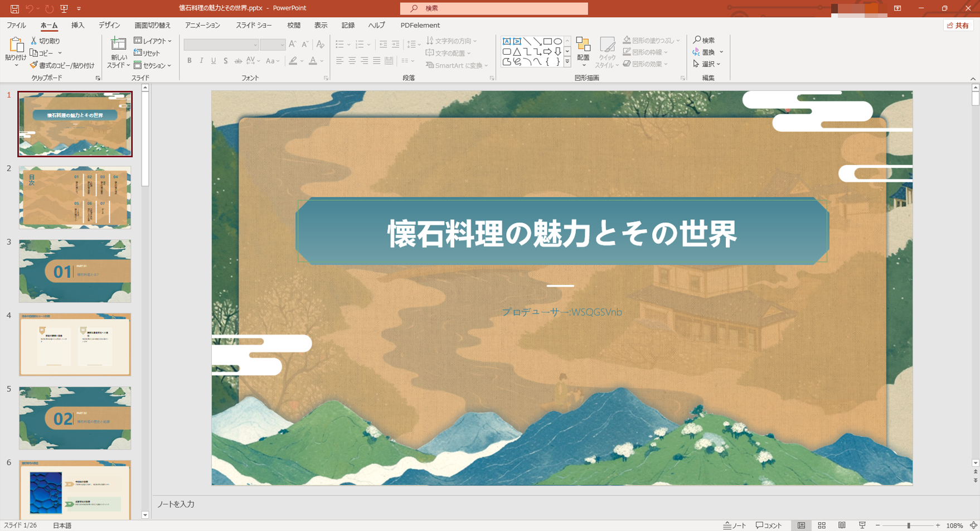Image resolution: width=980 pixels, height=531 pixels.
Task: Expand the レイアウト layout dropdown
Action: 153,41
